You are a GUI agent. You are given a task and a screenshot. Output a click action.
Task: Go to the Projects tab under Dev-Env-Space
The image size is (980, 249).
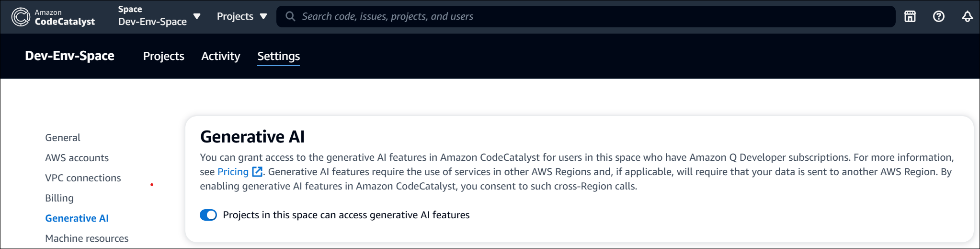(163, 56)
